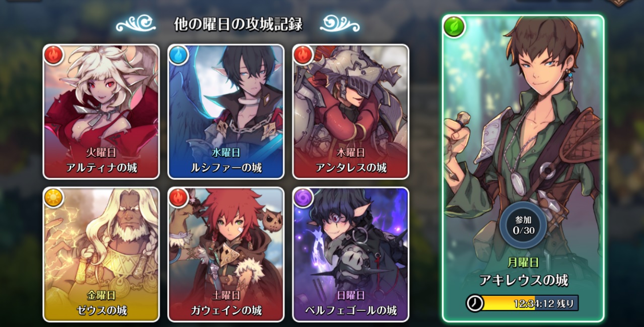Click fire element icon on ガウェイン card

coord(178,198)
